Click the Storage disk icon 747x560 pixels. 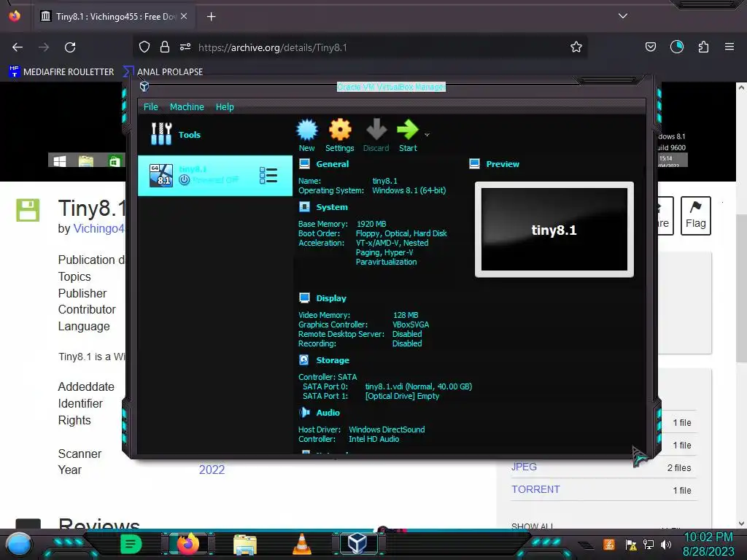[x=304, y=360]
